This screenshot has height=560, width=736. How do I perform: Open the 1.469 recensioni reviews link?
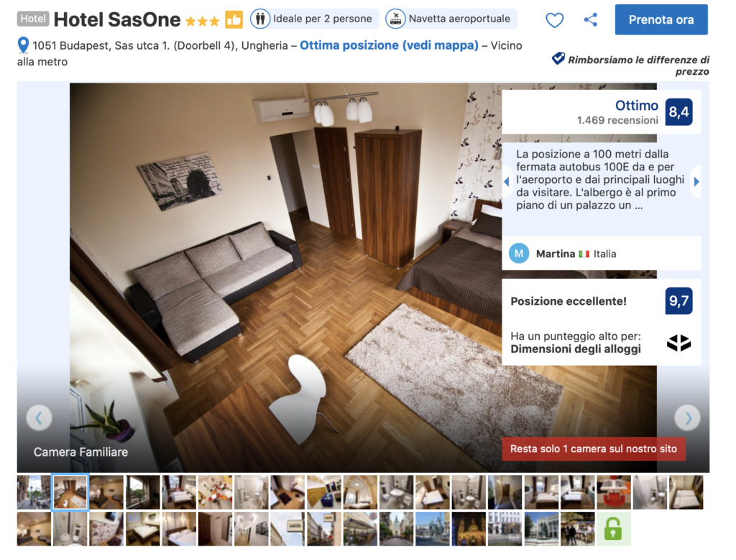click(x=617, y=120)
